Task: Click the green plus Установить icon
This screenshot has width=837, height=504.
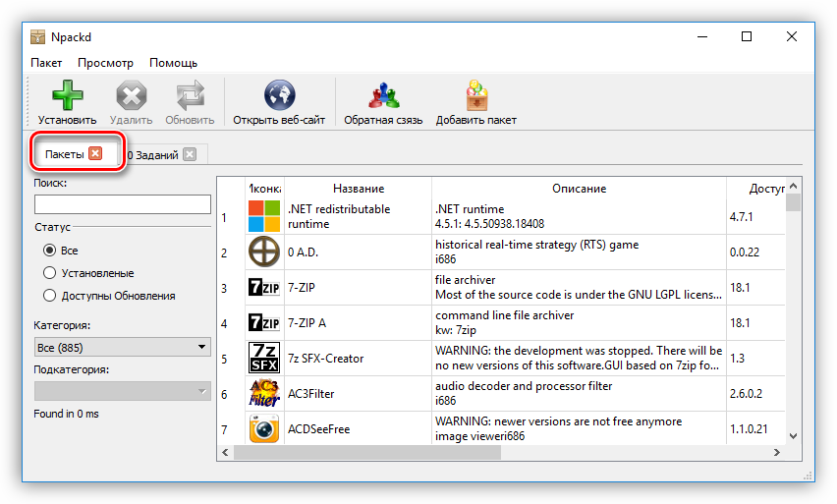Action: (x=67, y=96)
